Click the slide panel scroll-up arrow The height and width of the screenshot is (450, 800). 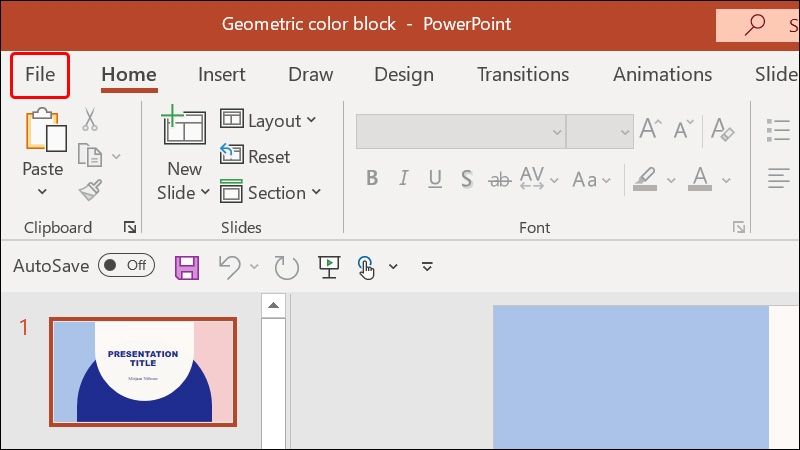pyautogui.click(x=273, y=306)
